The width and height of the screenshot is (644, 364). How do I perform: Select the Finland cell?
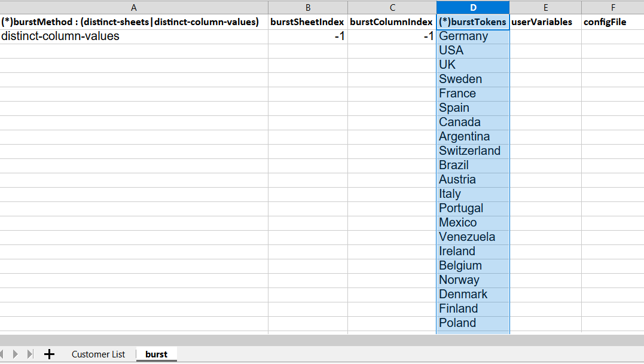473,310
